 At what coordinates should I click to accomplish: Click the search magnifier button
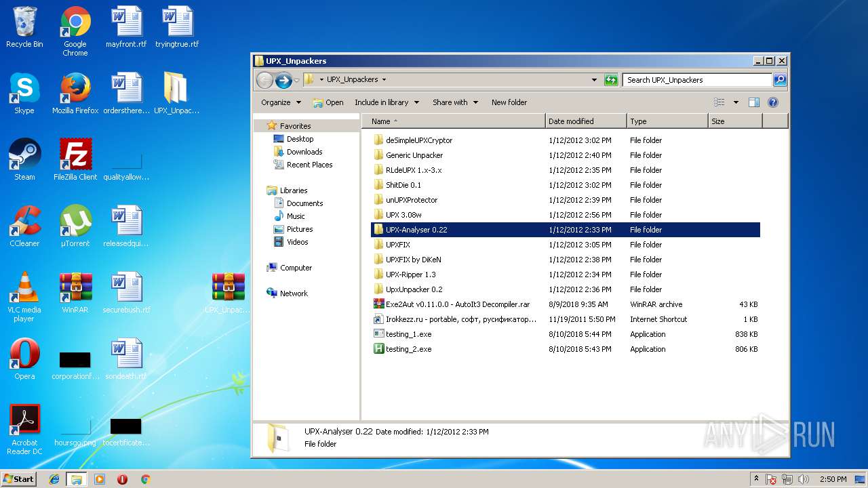tap(780, 80)
